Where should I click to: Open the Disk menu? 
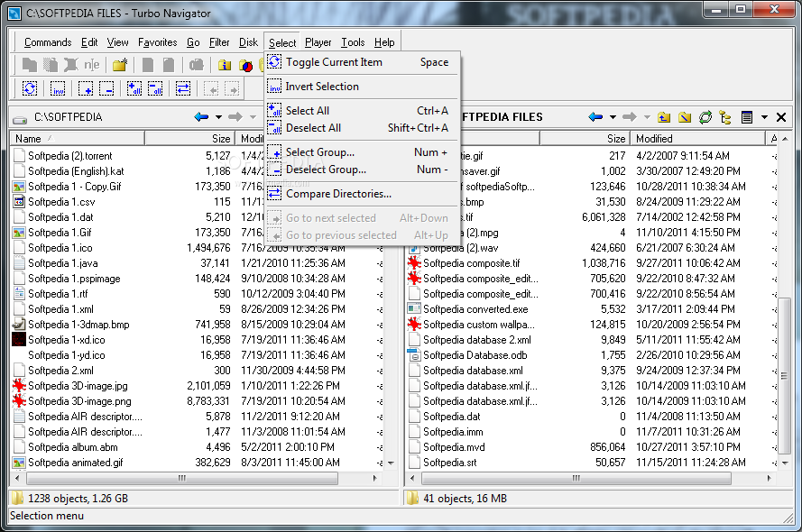[x=249, y=42]
